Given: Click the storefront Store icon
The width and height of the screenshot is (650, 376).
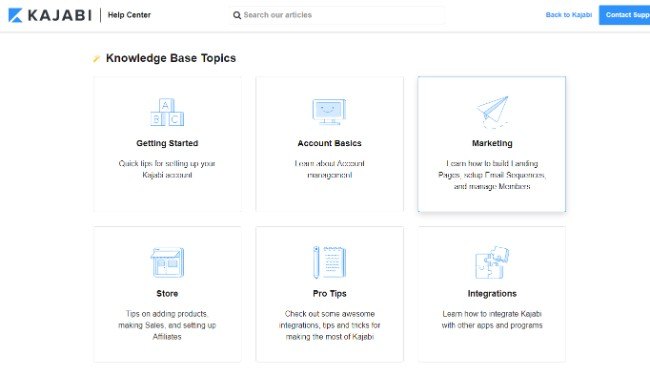Looking at the screenshot, I should point(167,262).
